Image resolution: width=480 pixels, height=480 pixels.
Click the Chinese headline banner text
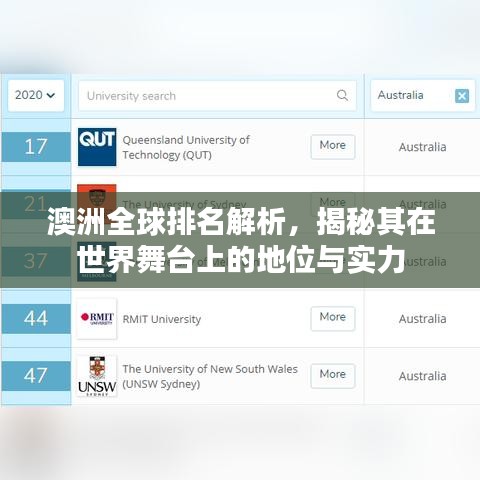click(x=241, y=240)
